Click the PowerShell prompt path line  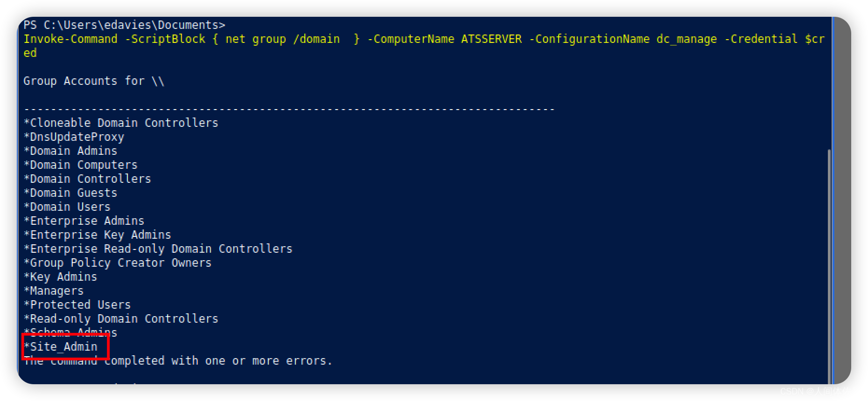click(x=125, y=25)
